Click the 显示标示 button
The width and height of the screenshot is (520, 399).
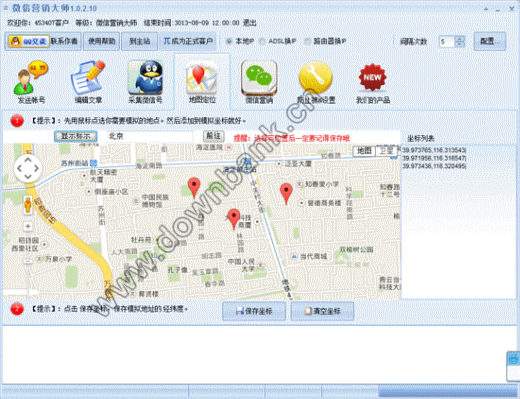coord(76,136)
